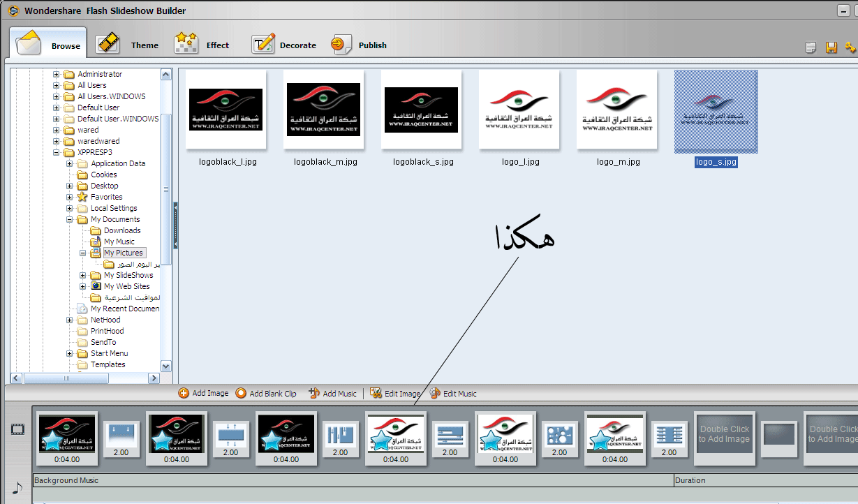858x504 pixels.
Task: Expand the Desktop folder
Action: pos(70,186)
